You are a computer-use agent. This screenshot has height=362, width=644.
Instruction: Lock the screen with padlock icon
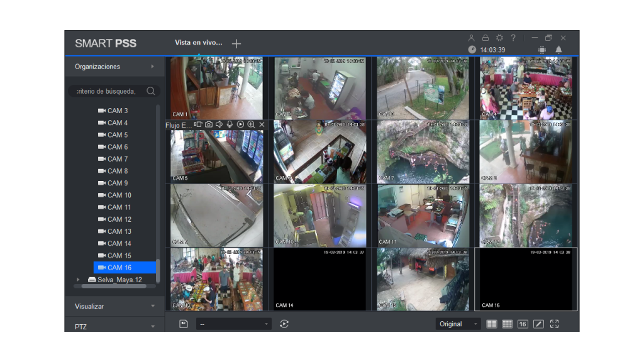pyautogui.click(x=486, y=38)
